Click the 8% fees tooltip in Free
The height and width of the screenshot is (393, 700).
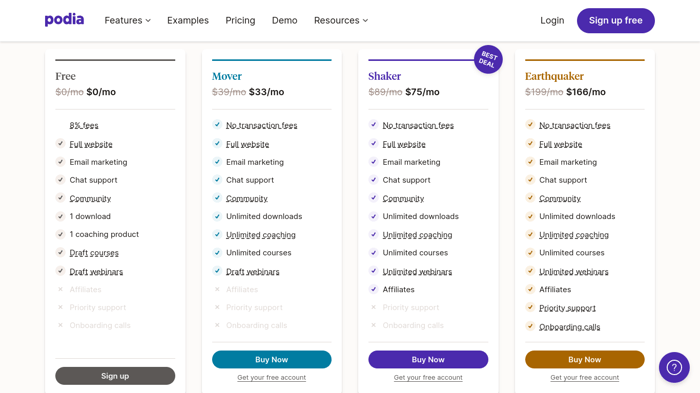pos(84,125)
